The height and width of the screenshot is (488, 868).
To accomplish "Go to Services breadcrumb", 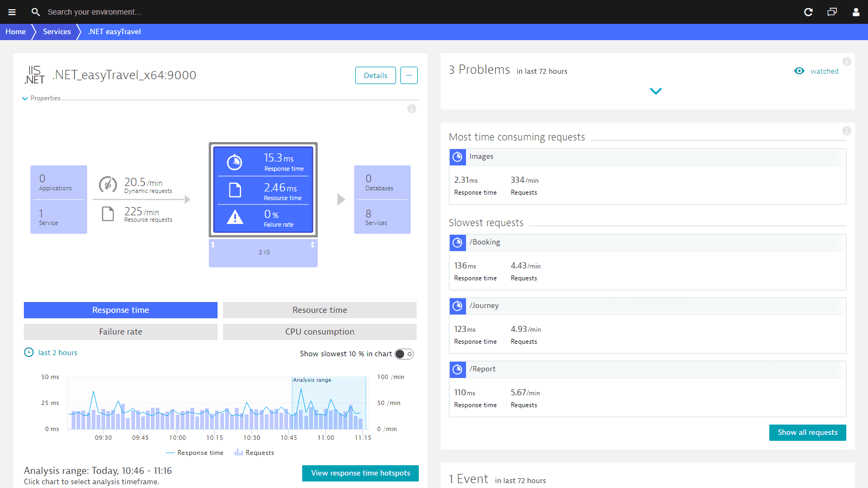I will [x=57, y=31].
